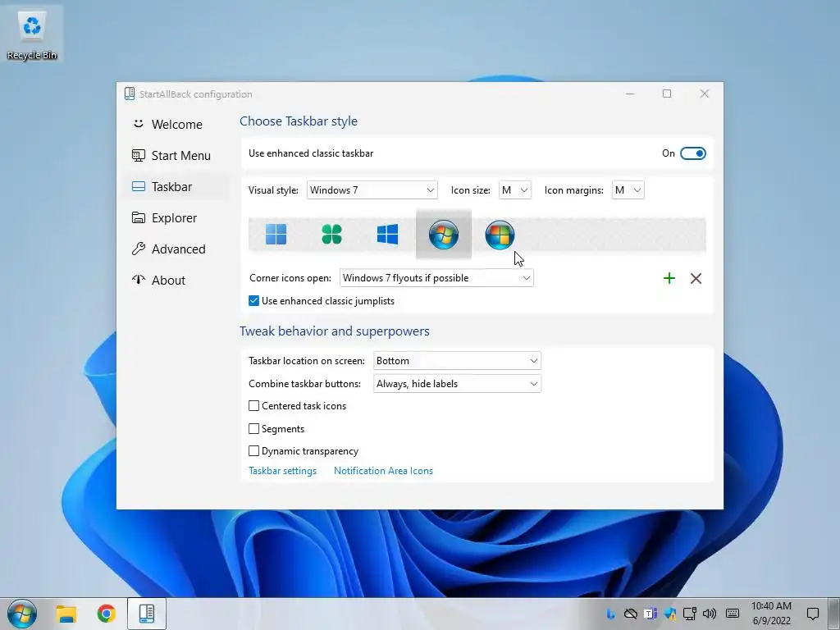Select the Windows 7 orb start icon

pyautogui.click(x=444, y=234)
